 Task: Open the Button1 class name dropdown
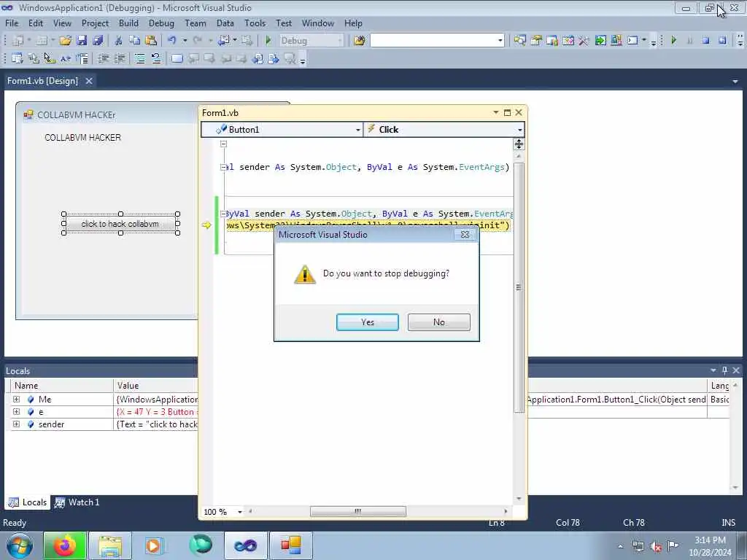coord(357,130)
